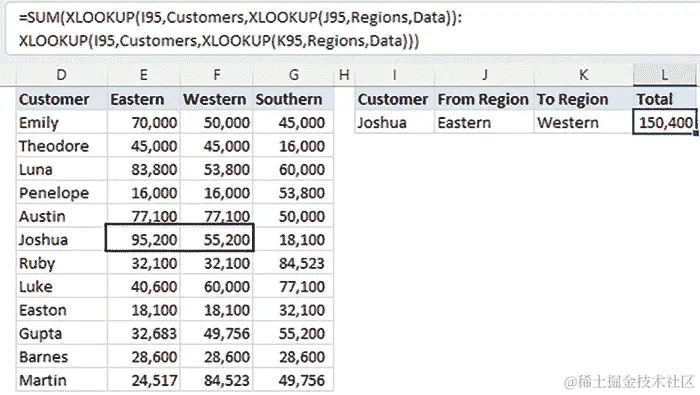
Task: Select column D header
Action: click(62, 75)
